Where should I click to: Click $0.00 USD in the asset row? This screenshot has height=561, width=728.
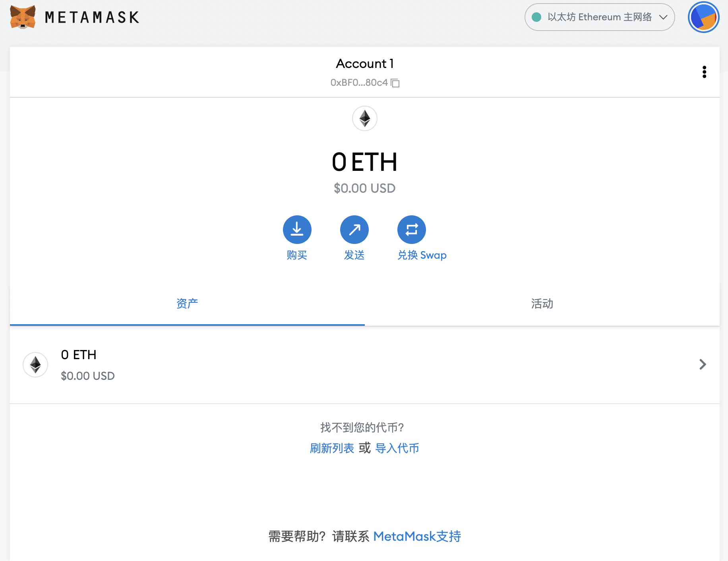tap(88, 376)
